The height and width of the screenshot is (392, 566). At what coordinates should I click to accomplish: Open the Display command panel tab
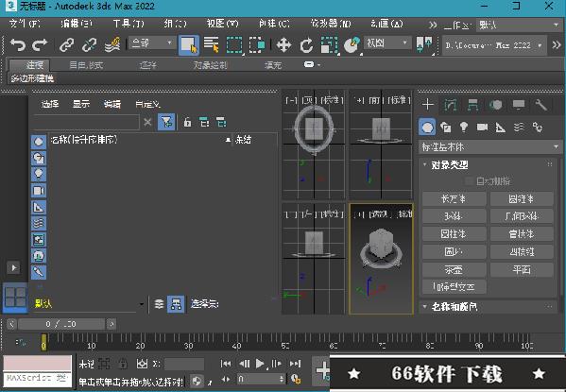tap(519, 105)
